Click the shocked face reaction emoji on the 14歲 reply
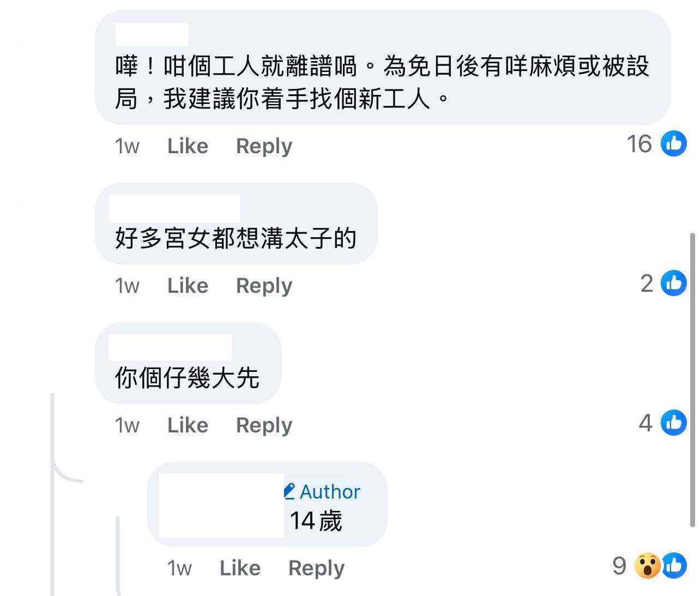Screen dimensions: 700x596 pos(649,566)
